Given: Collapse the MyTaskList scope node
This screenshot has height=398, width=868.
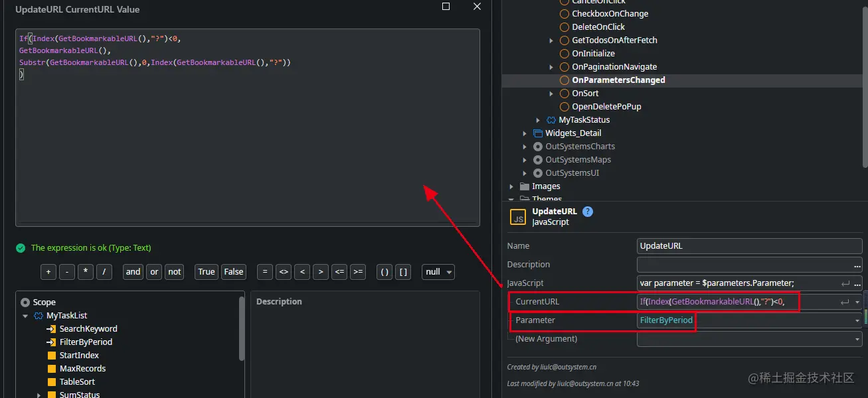Looking at the screenshot, I should click(25, 316).
